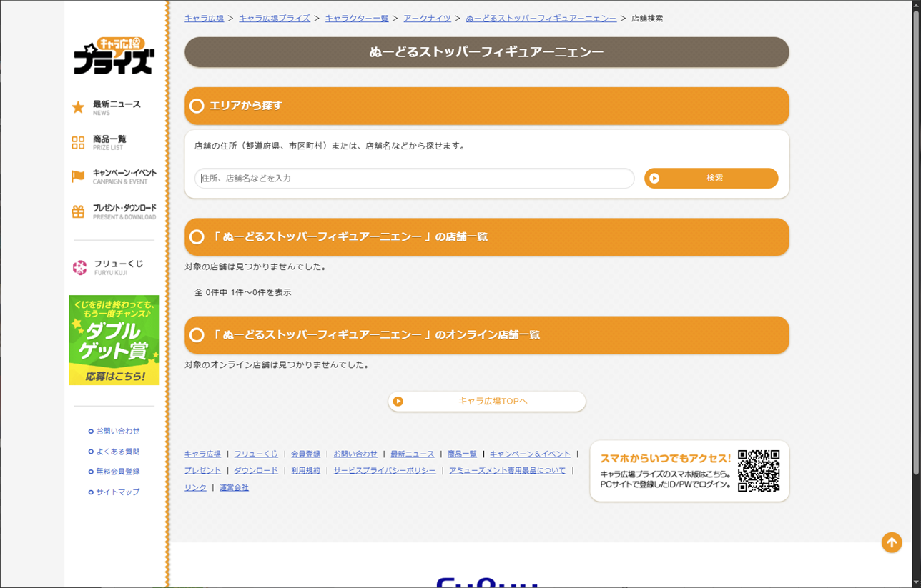Click the footer 会員登録 link
This screenshot has width=921, height=588.
305,454
